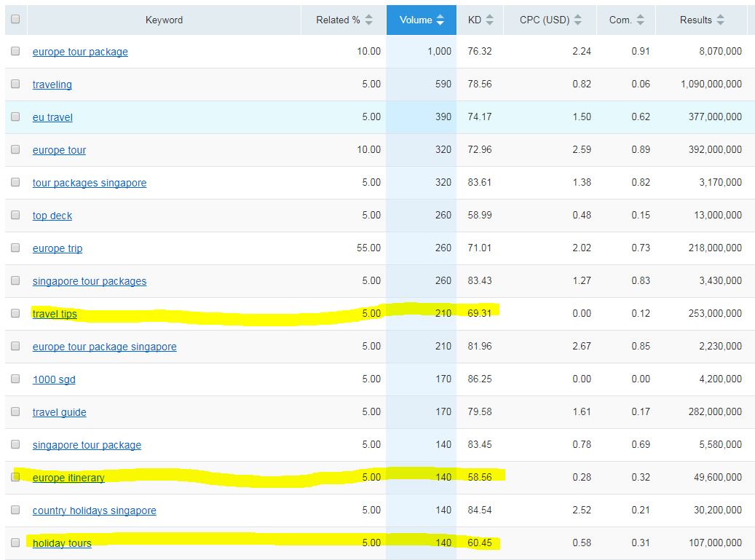The height and width of the screenshot is (560, 755).
Task: Open europe tour package singapore link
Action: click(x=105, y=346)
